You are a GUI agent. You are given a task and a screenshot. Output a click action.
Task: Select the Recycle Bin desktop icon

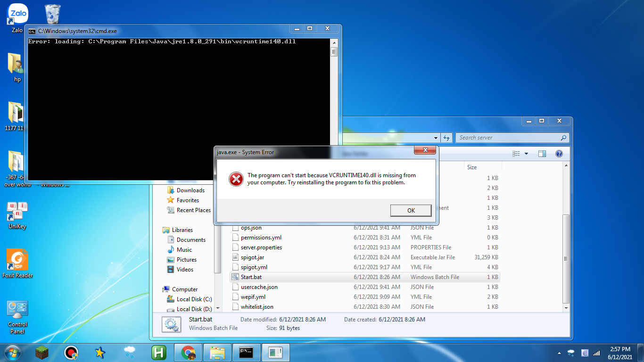click(52, 14)
